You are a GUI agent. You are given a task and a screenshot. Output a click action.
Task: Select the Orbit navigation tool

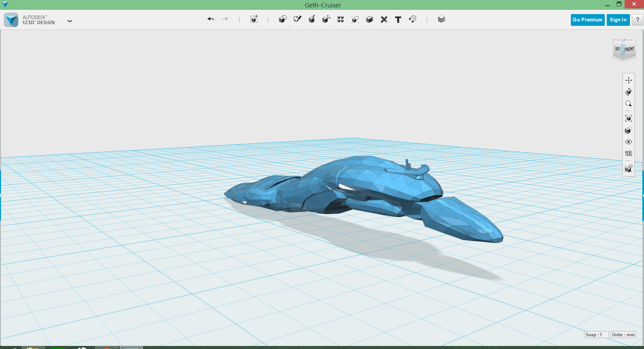(629, 92)
